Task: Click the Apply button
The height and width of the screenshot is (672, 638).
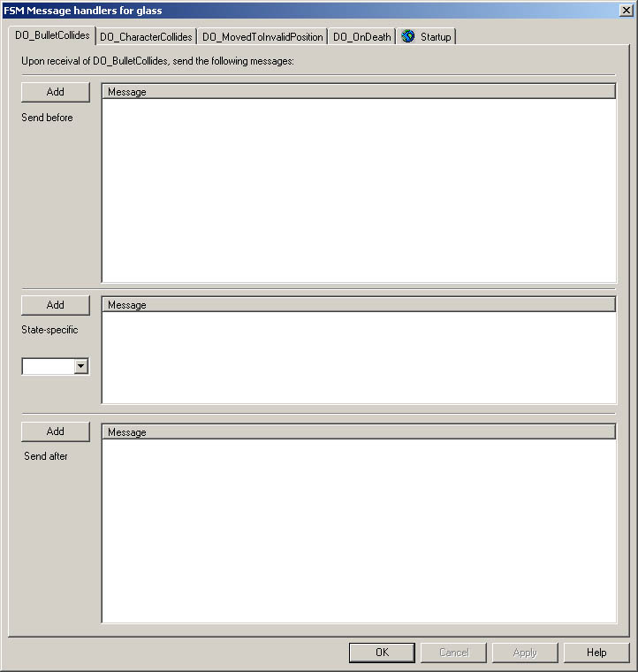Action: [525, 653]
